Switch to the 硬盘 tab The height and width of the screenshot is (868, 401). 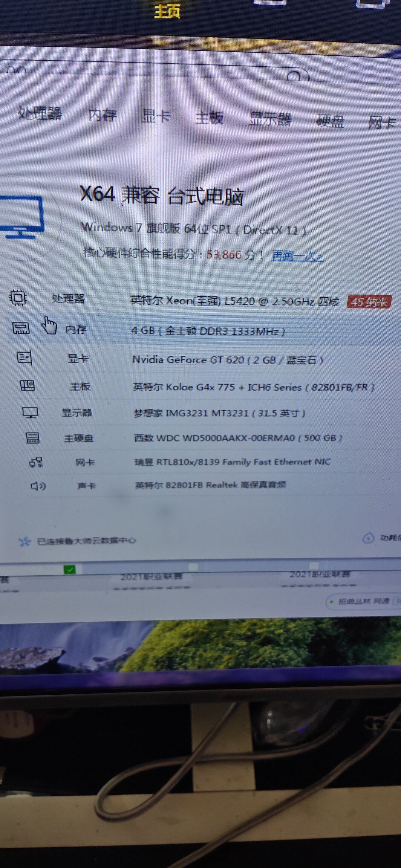(x=330, y=121)
